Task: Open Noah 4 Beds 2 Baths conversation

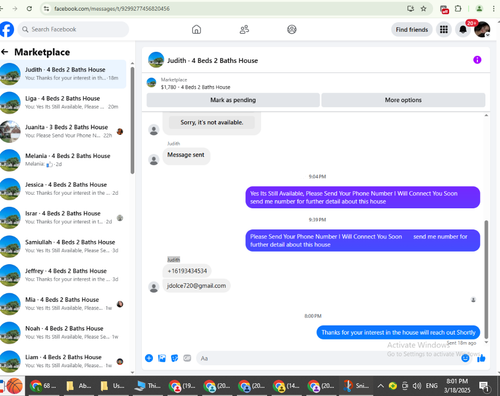Action: 63,332
